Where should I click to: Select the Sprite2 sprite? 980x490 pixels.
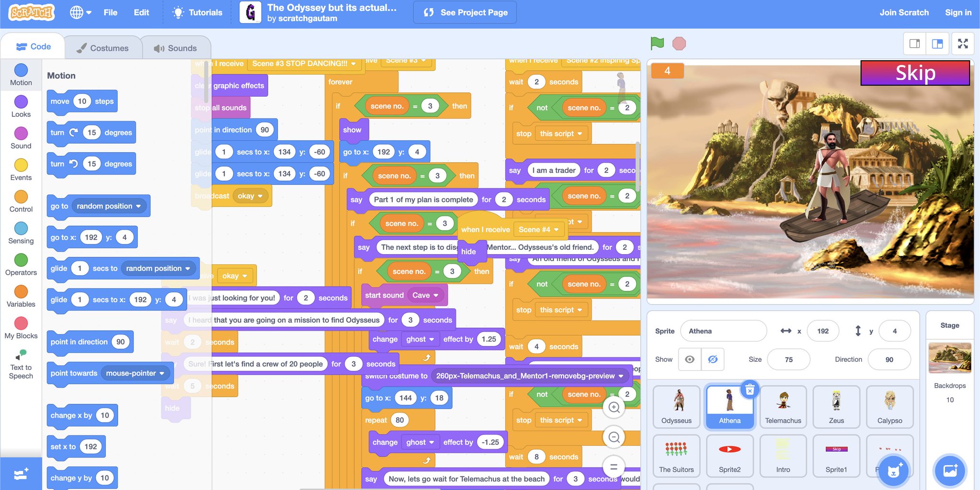pos(730,456)
